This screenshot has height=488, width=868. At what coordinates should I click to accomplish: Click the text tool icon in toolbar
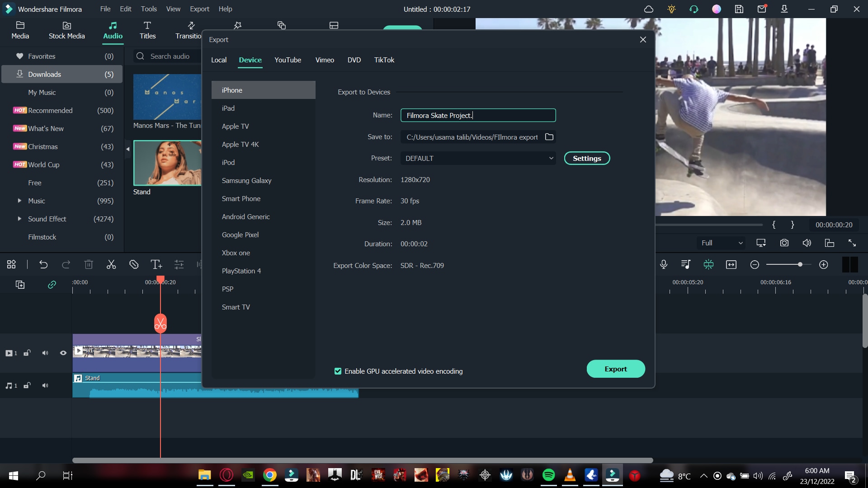(156, 264)
